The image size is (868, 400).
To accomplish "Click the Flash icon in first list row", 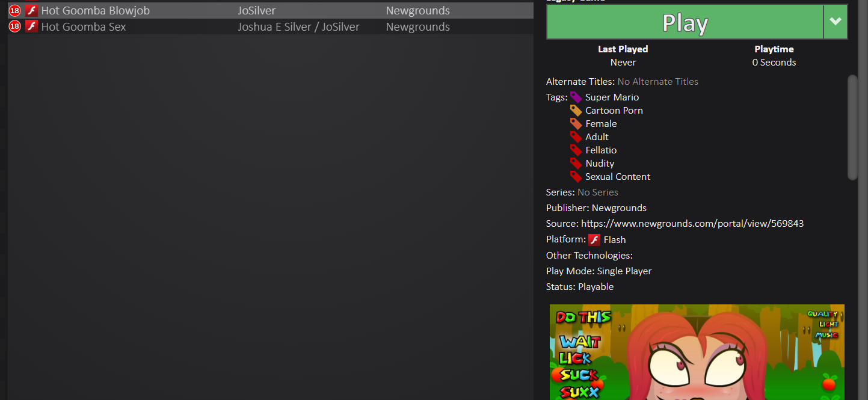I will [31, 11].
